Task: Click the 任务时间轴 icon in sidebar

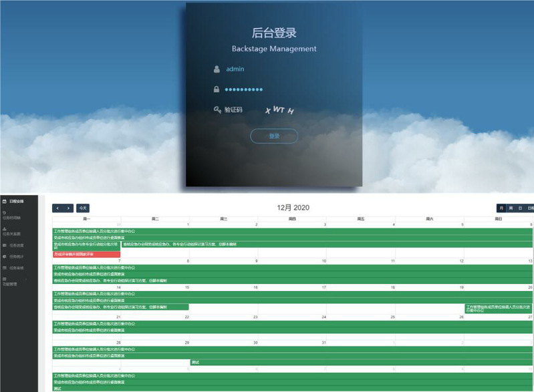Action: coord(5,213)
